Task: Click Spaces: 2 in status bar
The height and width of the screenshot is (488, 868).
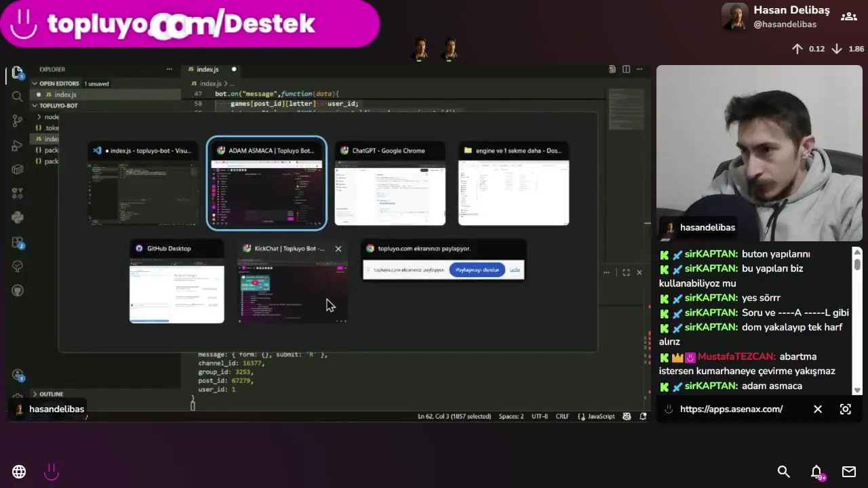Action: 511,416
